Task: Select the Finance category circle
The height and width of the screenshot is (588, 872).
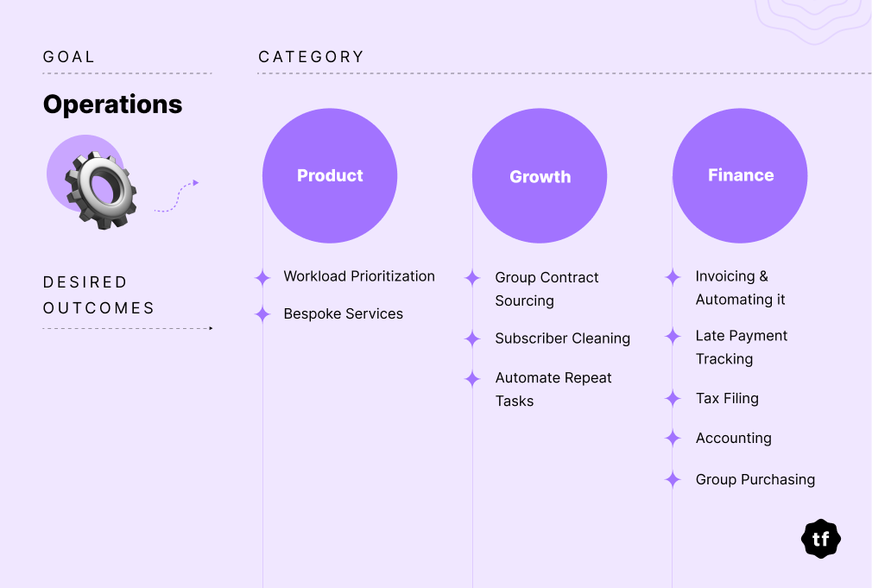Action: (740, 176)
